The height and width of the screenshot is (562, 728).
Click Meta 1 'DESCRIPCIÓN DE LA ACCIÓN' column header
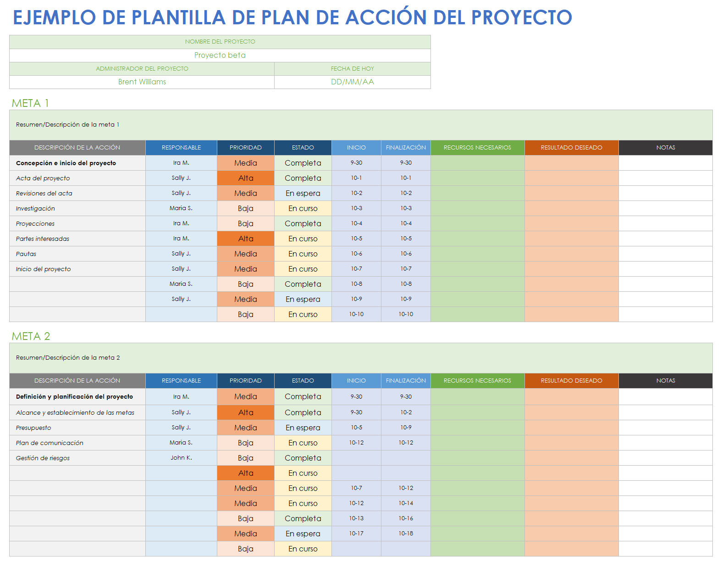pyautogui.click(x=77, y=148)
